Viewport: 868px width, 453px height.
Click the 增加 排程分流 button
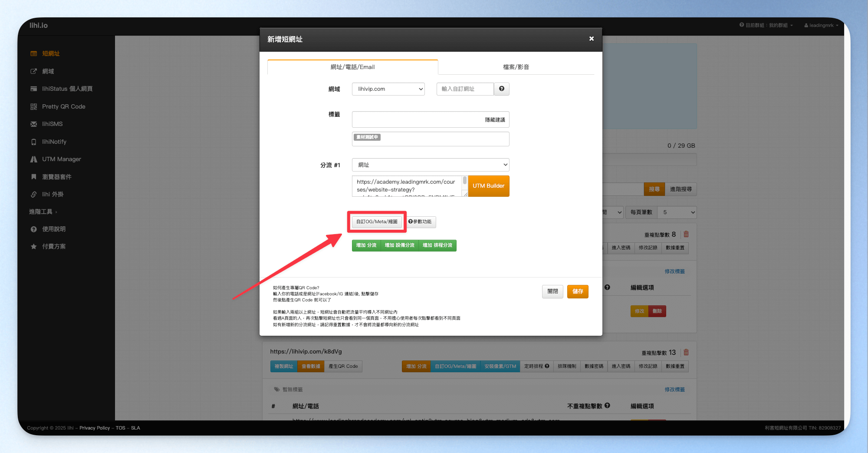click(x=437, y=245)
